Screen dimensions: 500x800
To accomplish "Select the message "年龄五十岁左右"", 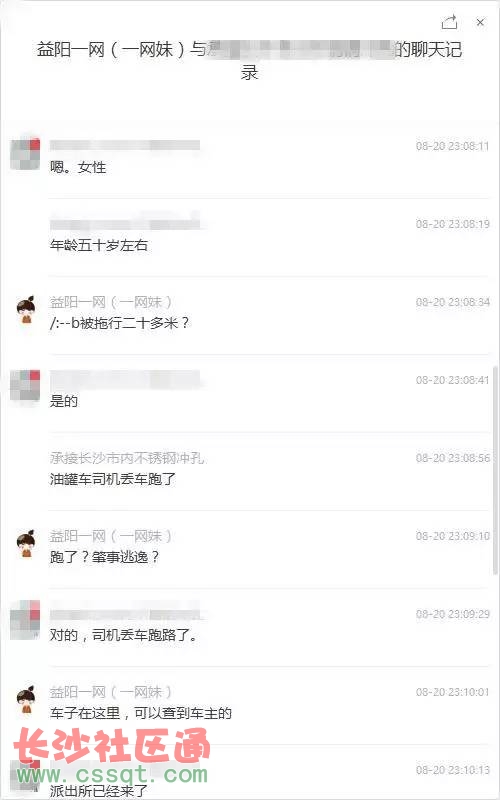I will [99, 245].
